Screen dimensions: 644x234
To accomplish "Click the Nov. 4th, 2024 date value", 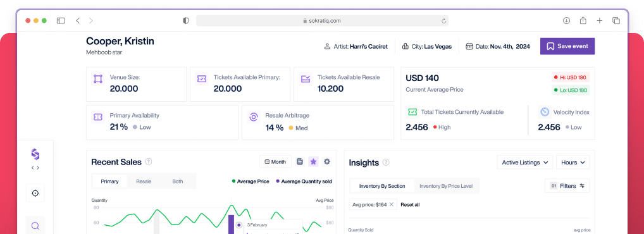I will tap(510, 46).
